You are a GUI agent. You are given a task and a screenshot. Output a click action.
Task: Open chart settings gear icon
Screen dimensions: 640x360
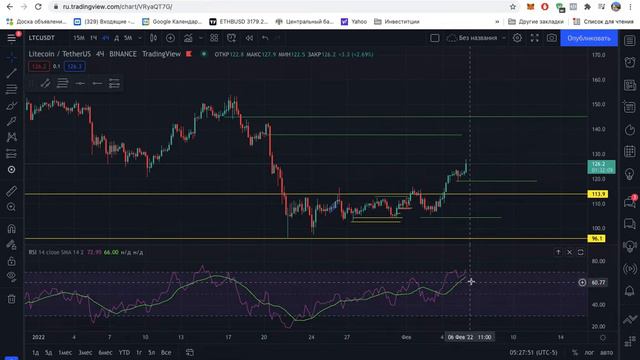pos(517,38)
